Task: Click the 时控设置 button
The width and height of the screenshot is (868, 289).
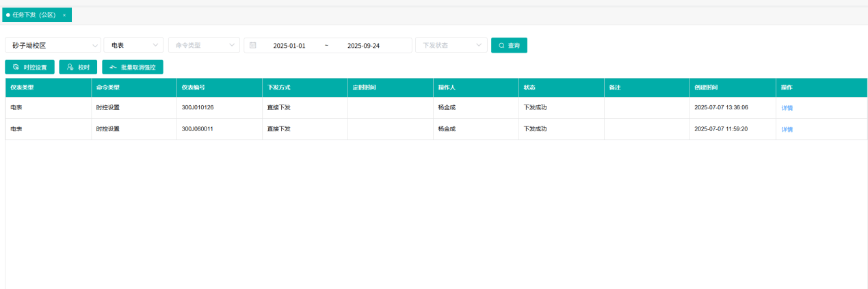Action: coord(29,67)
